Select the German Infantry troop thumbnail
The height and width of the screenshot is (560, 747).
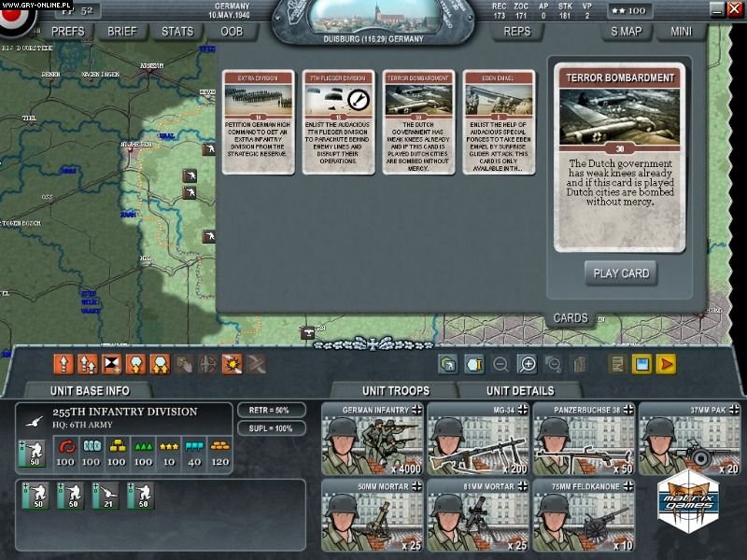click(x=373, y=446)
